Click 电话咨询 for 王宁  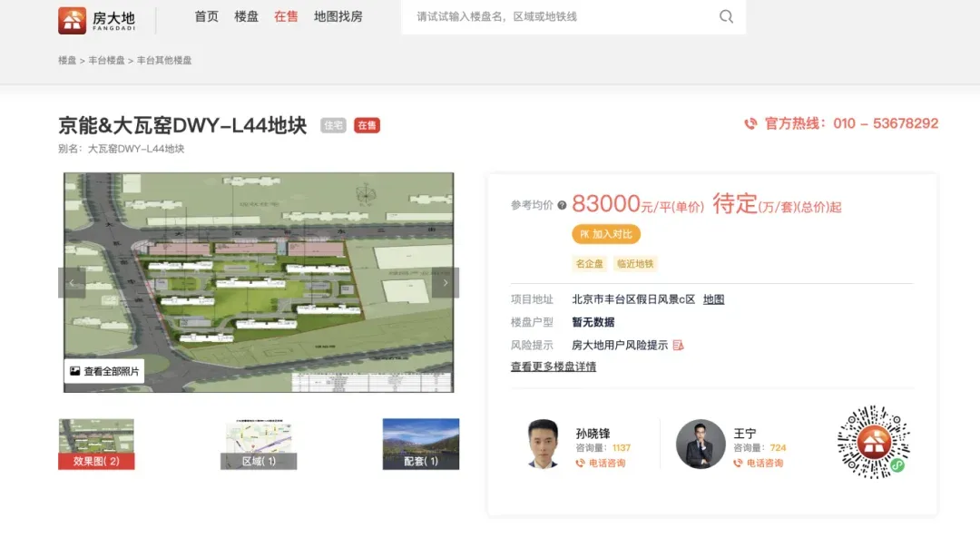[765, 464]
